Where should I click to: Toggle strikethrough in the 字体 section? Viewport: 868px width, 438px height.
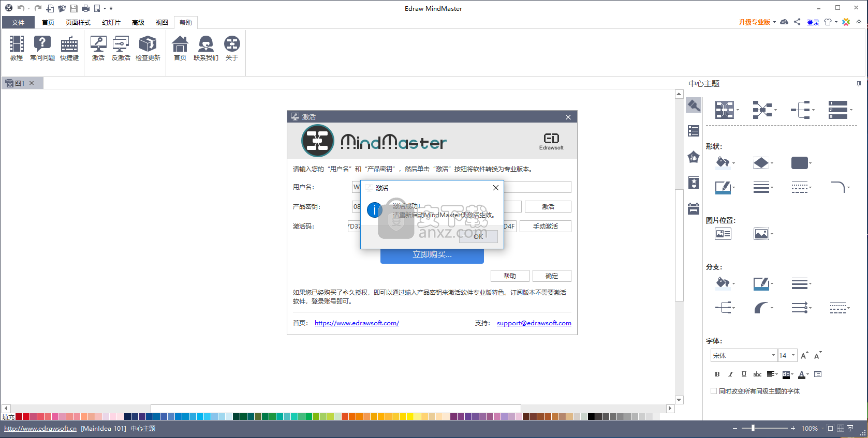coord(757,374)
